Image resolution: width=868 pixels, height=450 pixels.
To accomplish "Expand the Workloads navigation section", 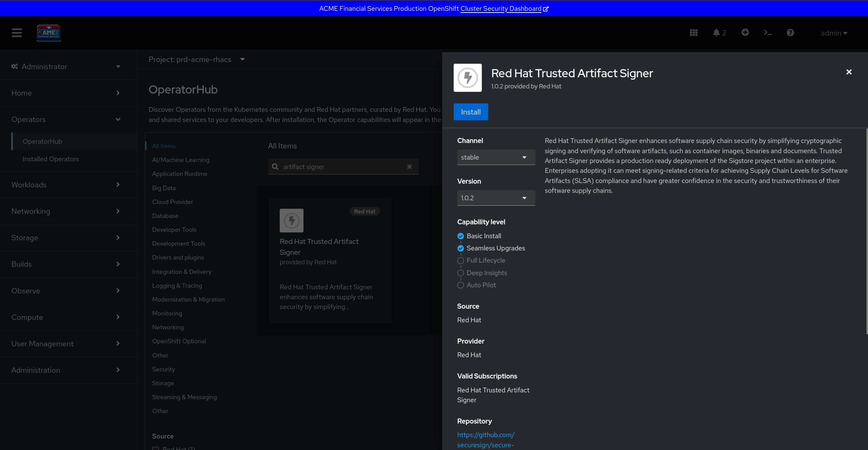I will coord(66,185).
